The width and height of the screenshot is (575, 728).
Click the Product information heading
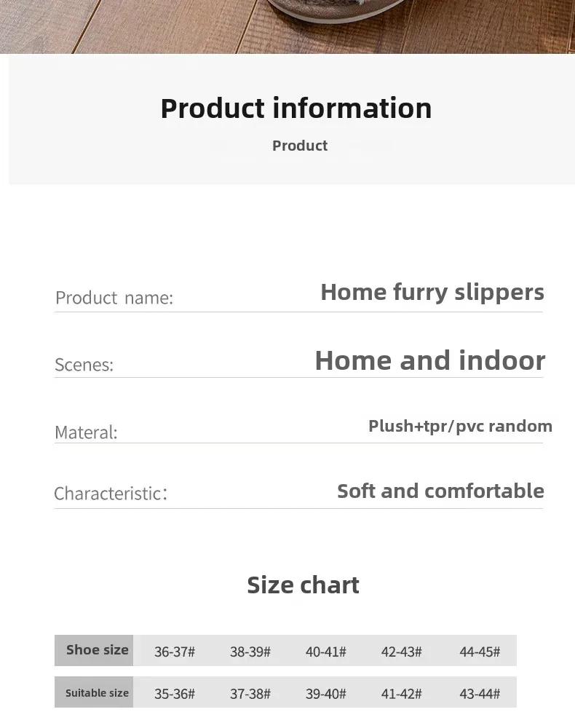pyautogui.click(x=296, y=108)
